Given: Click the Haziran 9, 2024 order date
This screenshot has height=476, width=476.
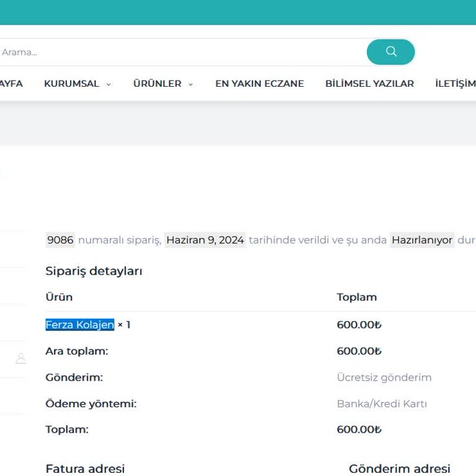Looking at the screenshot, I should [205, 240].
